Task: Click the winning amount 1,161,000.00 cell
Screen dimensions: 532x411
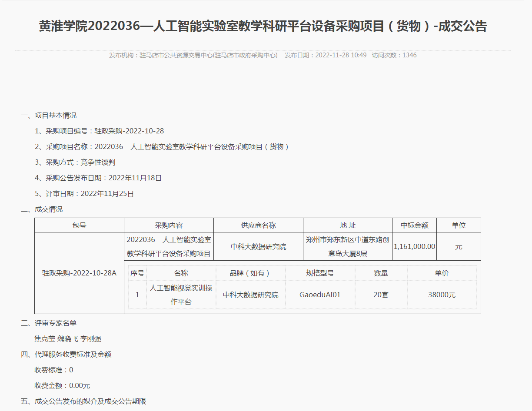Action: 414,247
